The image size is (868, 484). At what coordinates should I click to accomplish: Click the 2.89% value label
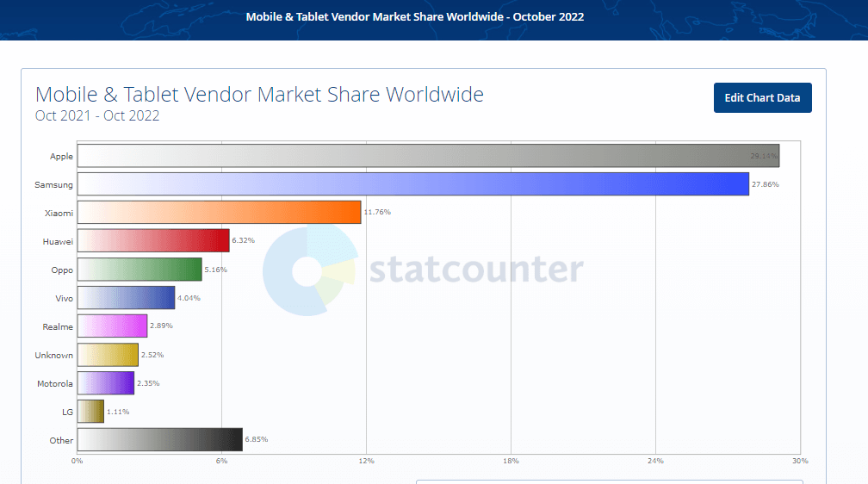click(x=161, y=326)
